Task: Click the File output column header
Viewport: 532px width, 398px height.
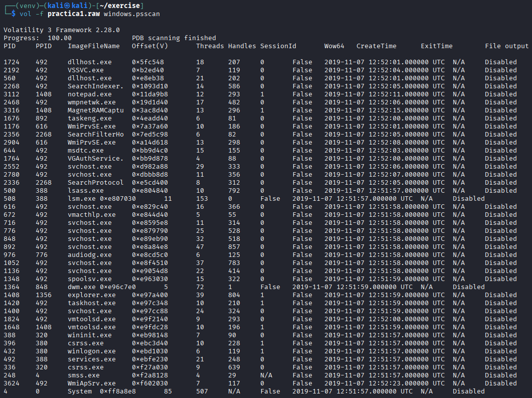Action: [x=506, y=46]
